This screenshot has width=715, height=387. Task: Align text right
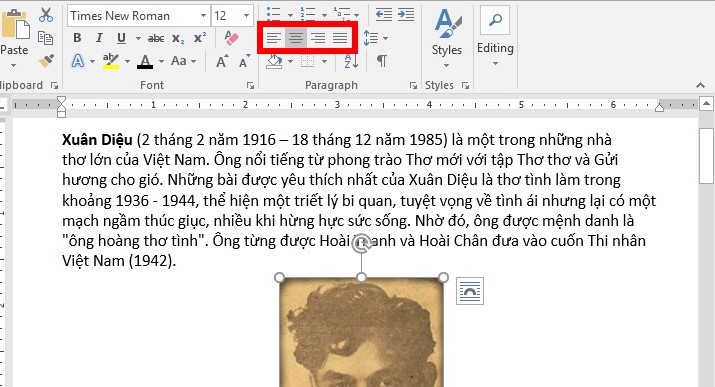click(318, 38)
